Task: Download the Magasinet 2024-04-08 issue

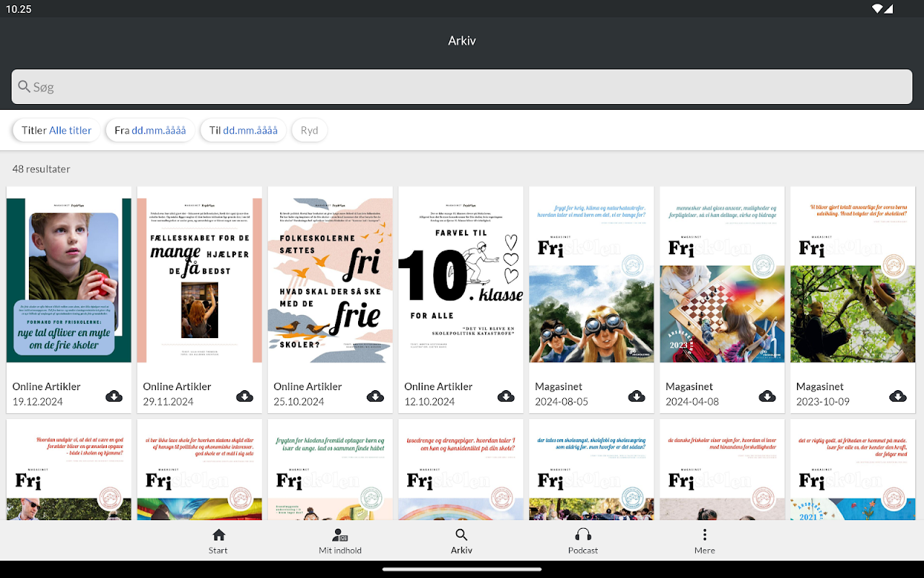Action: (x=767, y=396)
